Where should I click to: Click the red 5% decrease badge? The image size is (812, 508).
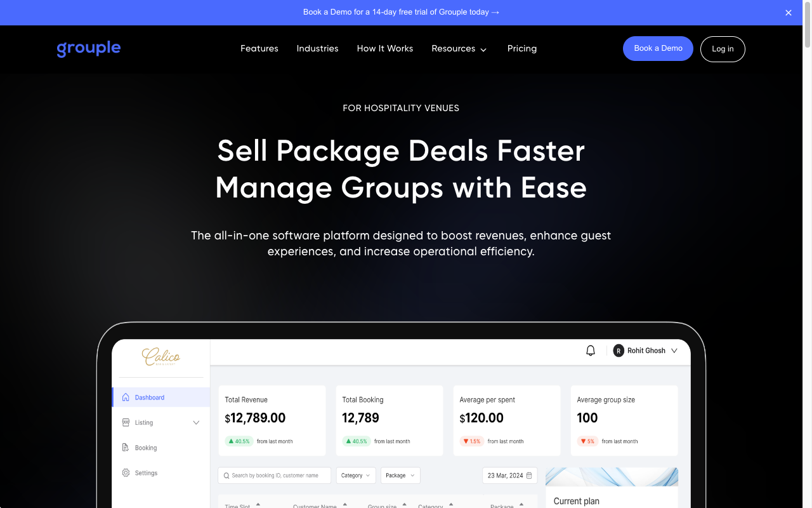587,441
